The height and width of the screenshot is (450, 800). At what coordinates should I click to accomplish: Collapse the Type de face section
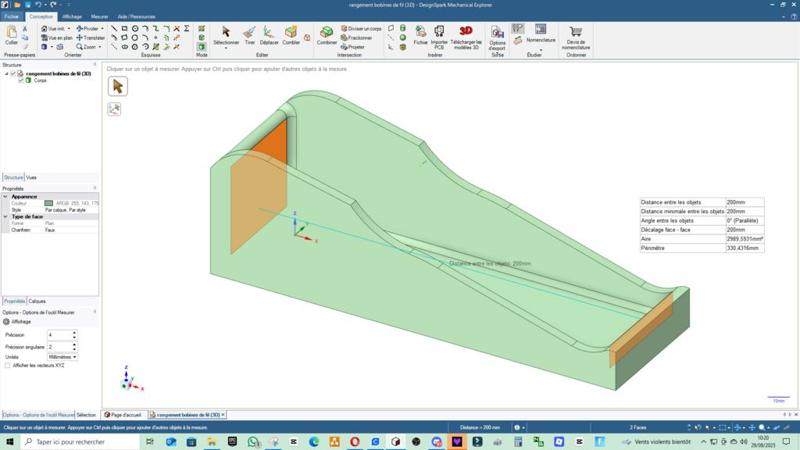point(6,216)
